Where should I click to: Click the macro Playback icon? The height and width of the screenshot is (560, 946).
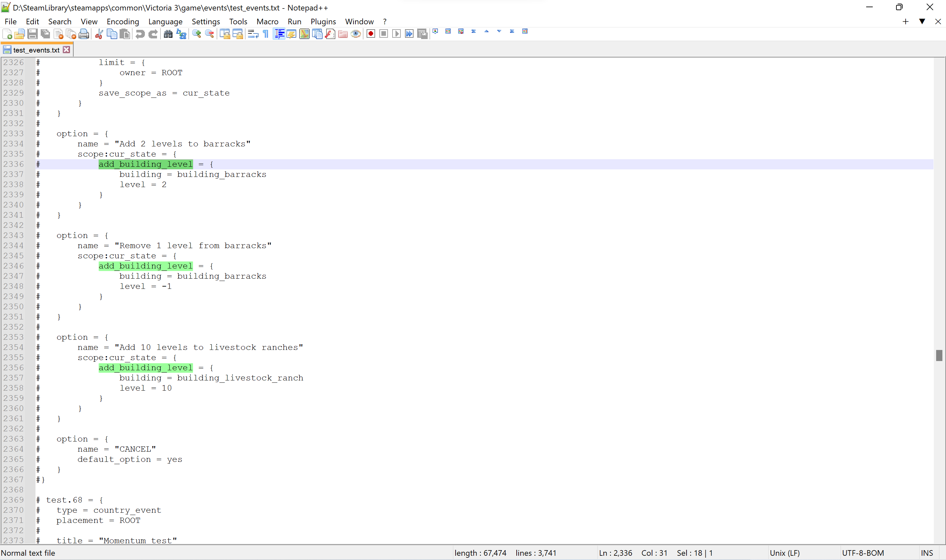pyautogui.click(x=396, y=34)
